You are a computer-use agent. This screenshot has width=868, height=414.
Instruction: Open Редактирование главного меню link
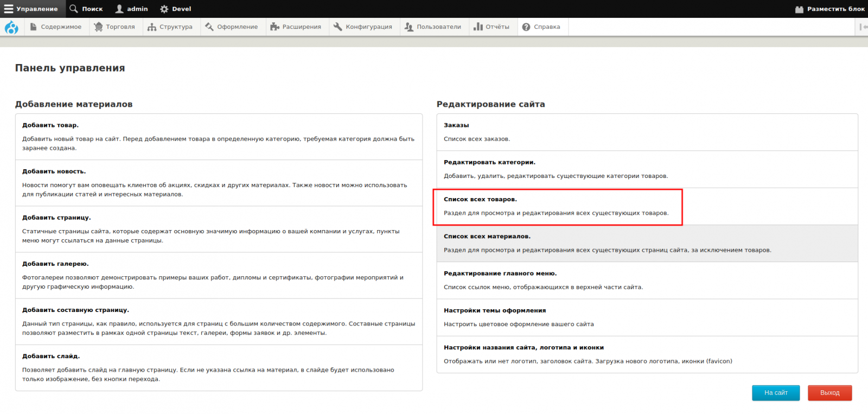tap(500, 273)
